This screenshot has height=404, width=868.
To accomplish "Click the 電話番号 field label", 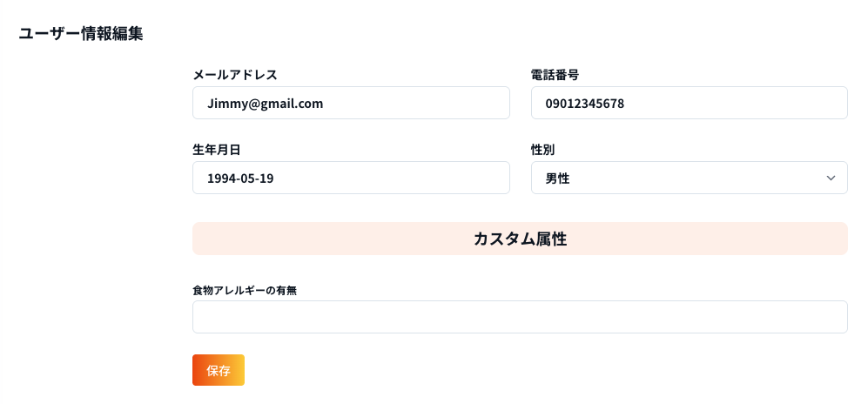I will coord(555,75).
